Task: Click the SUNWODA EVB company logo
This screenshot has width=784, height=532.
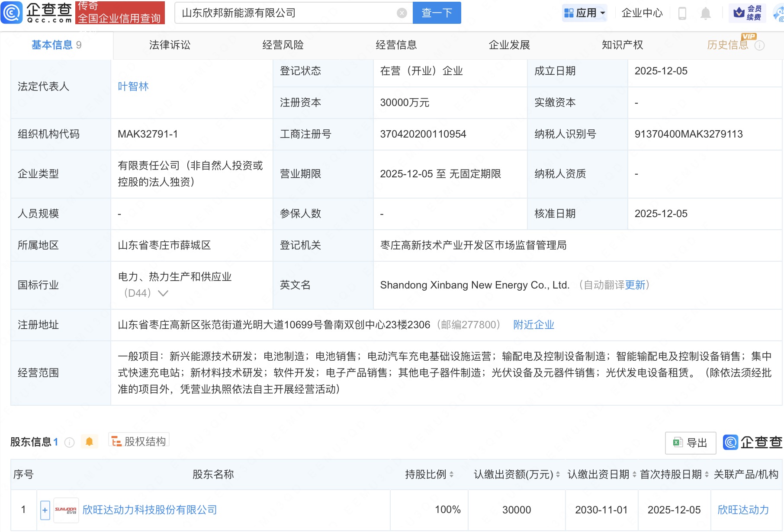Action: (x=66, y=510)
